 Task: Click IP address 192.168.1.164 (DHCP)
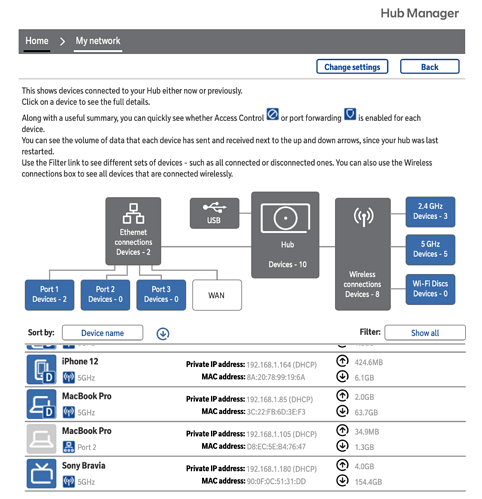[282, 365]
